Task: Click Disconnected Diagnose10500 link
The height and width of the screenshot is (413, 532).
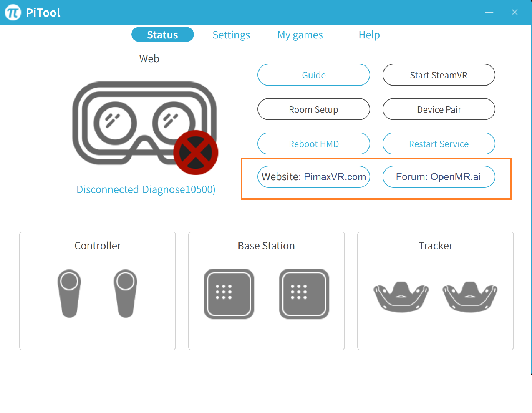Action: (146, 189)
